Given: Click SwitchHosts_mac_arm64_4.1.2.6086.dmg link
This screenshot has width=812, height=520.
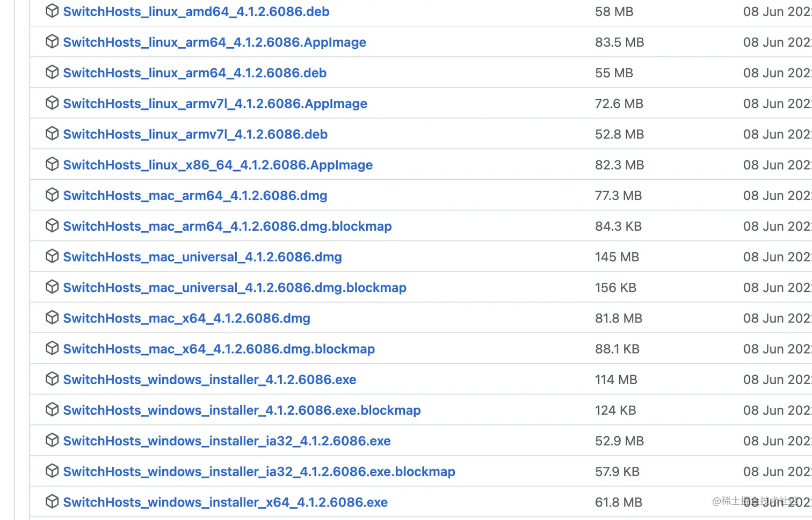Looking at the screenshot, I should pos(195,195).
